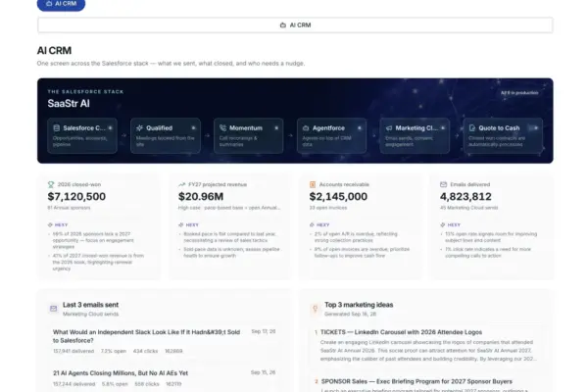Click the FY27 projected revenue label
The height and width of the screenshot is (392, 588).
[x=218, y=184]
